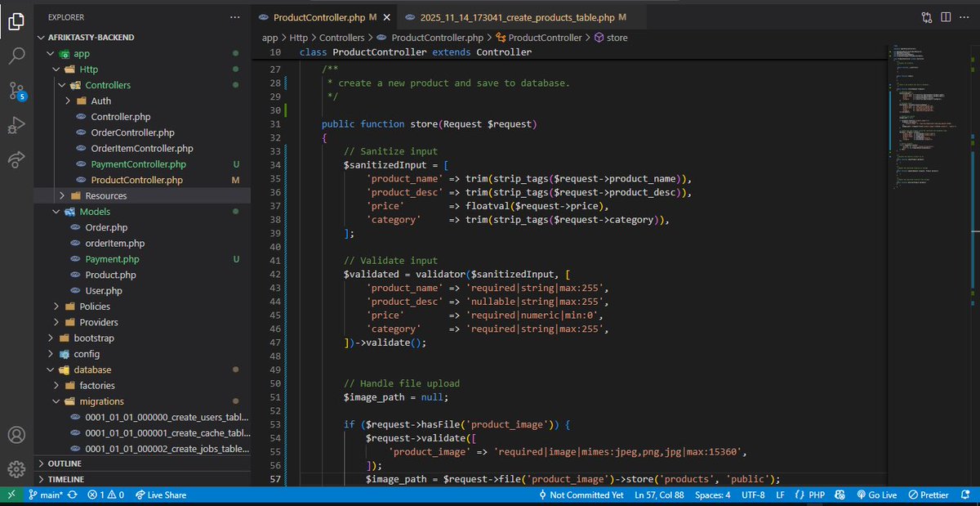
Task: Open the Run and Debug view
Action: (x=16, y=125)
